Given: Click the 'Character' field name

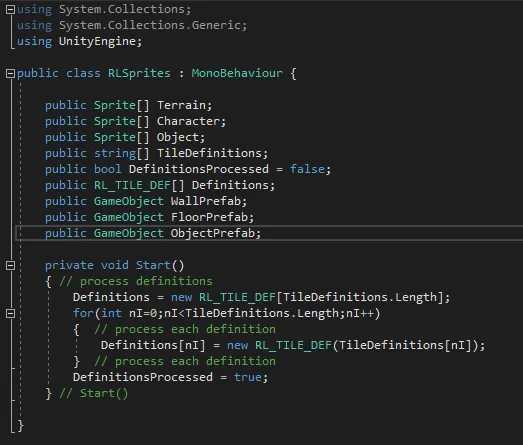Looking at the screenshot, I should click(x=188, y=121).
